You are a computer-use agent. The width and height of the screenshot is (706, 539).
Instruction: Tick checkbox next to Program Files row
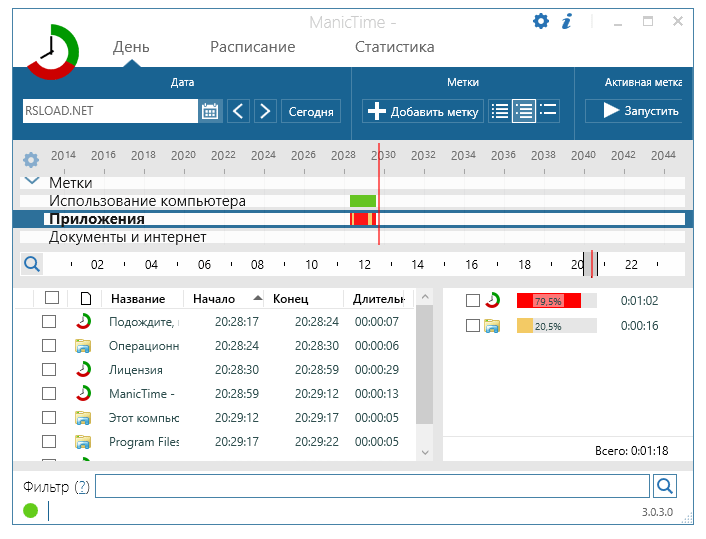pos(49,442)
